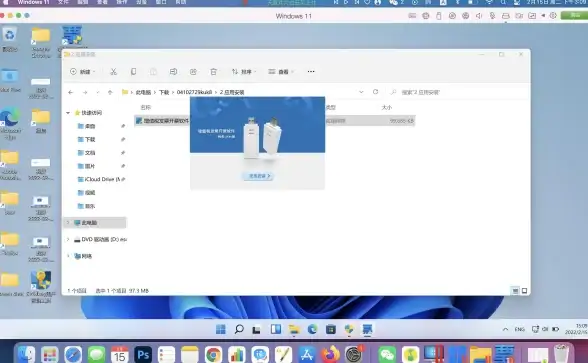
Task: Open Widgets on the Windows taskbar
Action: tap(276, 329)
